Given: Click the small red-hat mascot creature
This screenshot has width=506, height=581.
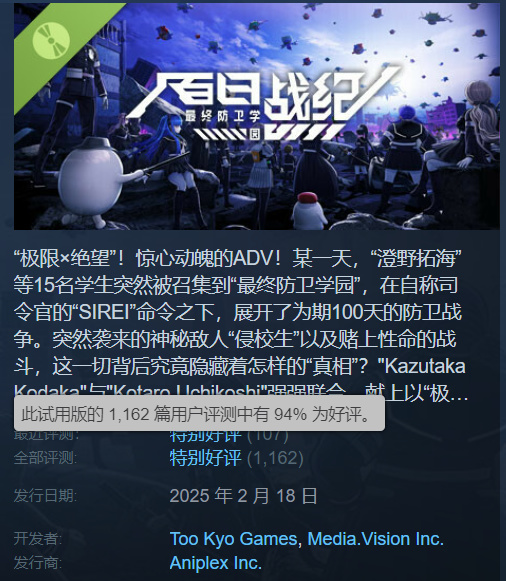Looking at the screenshot, I should pyautogui.click(x=308, y=211).
